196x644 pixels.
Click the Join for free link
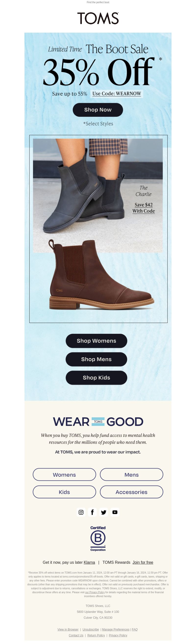click(x=143, y=562)
